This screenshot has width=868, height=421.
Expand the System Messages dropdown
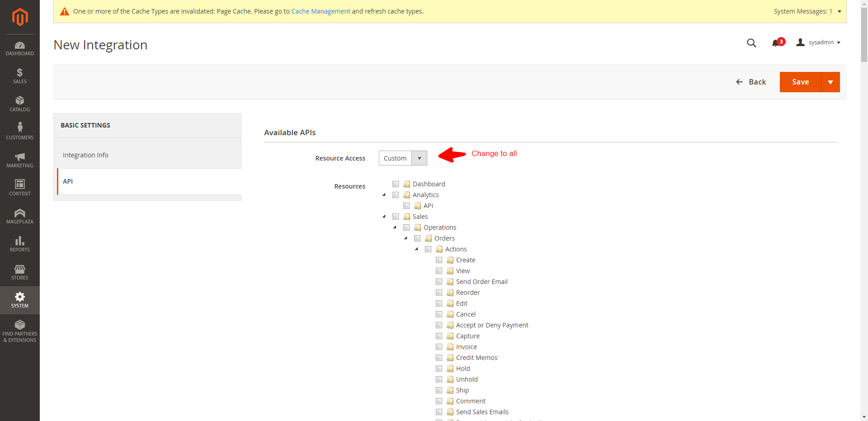pos(807,11)
